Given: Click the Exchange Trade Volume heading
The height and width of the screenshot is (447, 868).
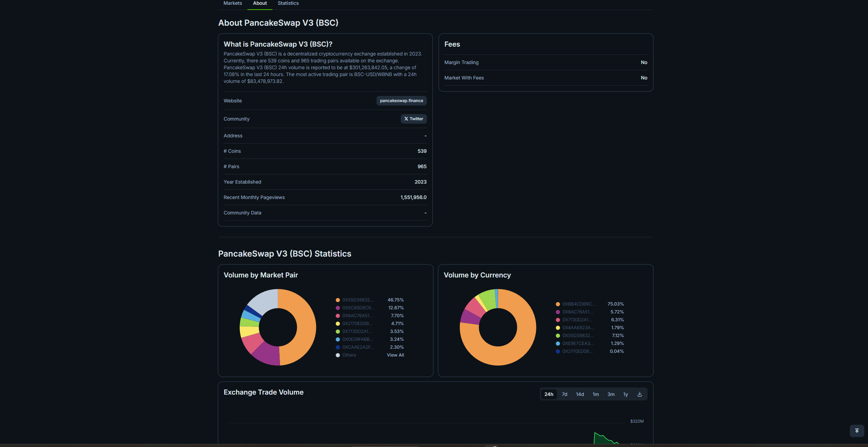Looking at the screenshot, I should pyautogui.click(x=264, y=392).
